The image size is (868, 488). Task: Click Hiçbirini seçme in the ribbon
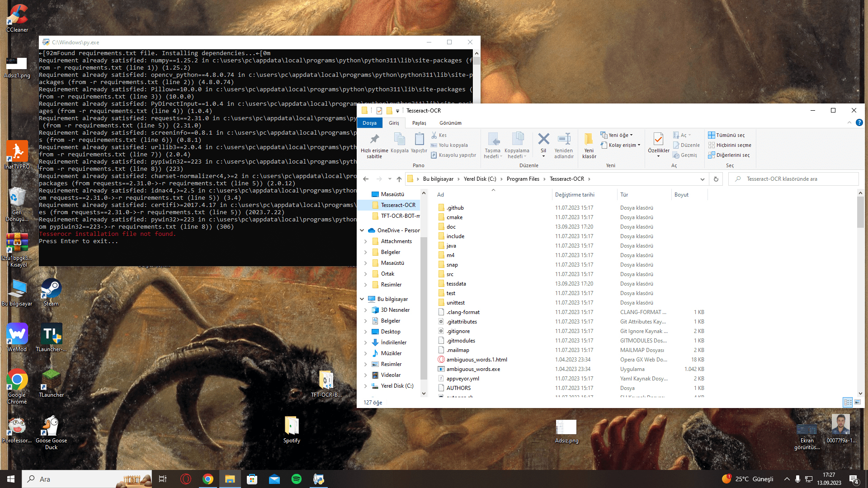coord(730,145)
